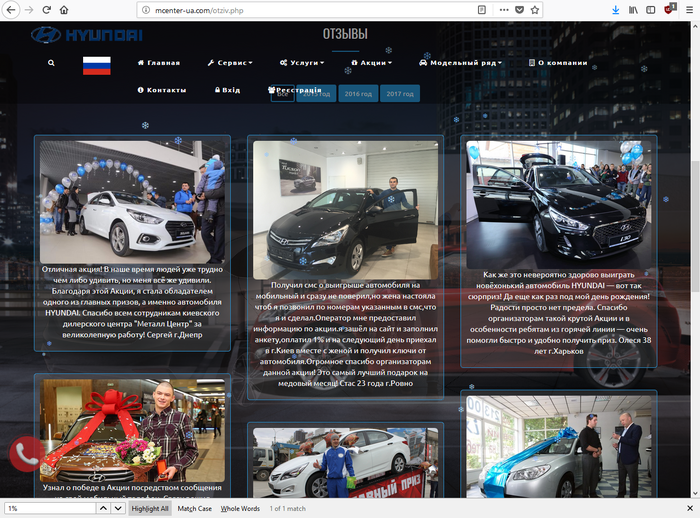
Task: Toggle Highlight All in find bar
Action: 150,508
